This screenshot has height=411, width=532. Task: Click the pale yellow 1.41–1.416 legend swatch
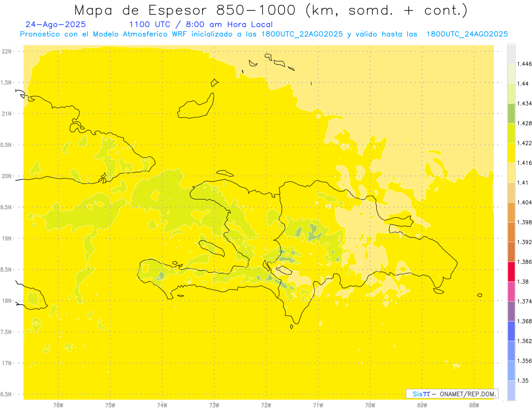point(511,172)
